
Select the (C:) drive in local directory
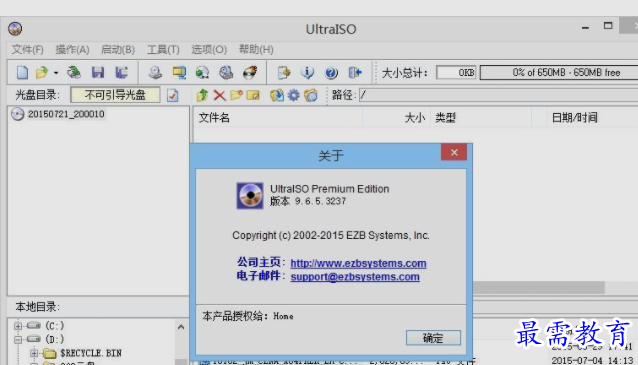[x=55, y=326]
